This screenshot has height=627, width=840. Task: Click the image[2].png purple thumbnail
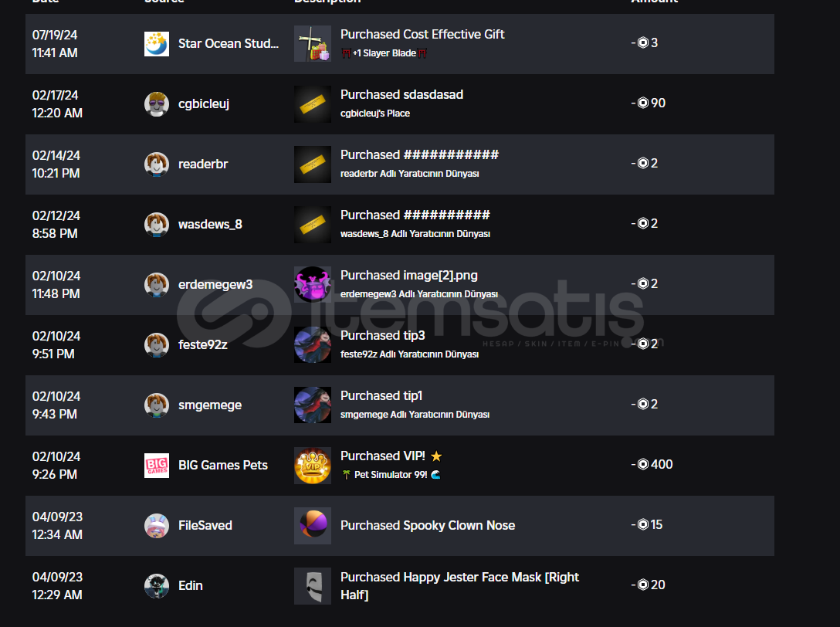(x=313, y=285)
